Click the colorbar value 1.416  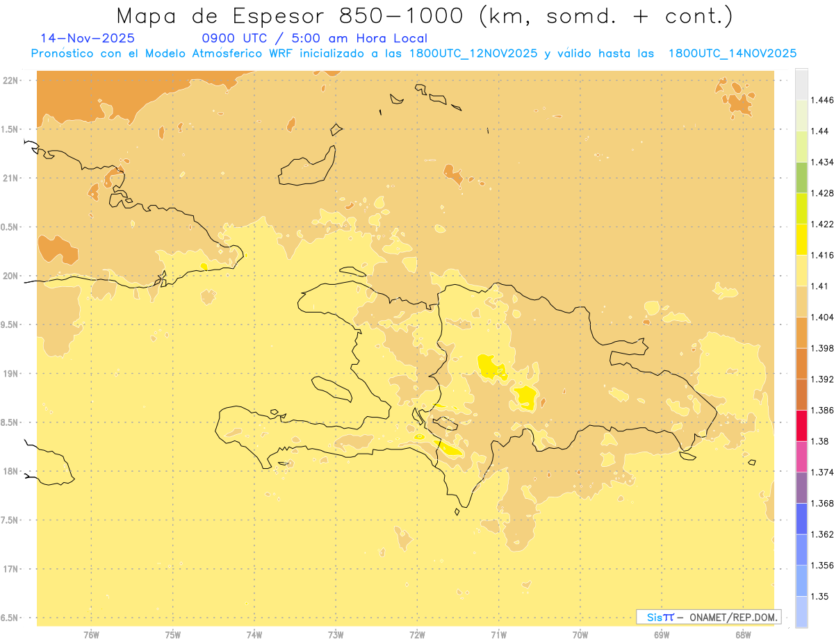click(x=821, y=255)
